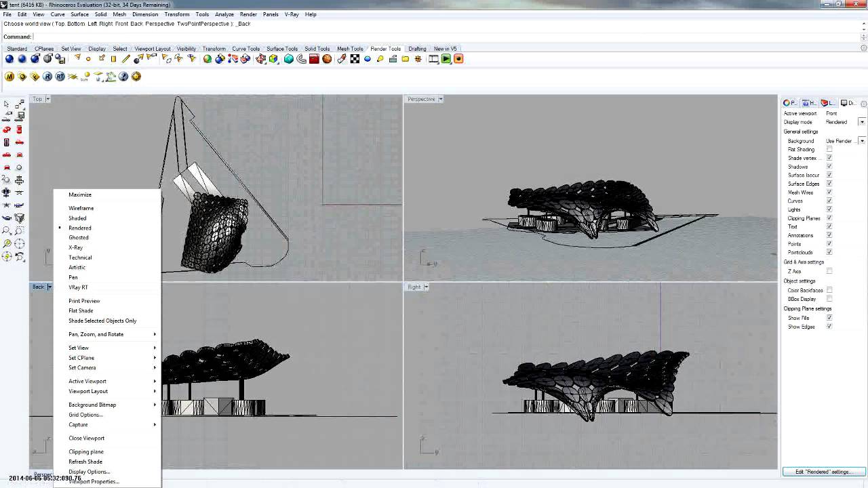
Task: Choose Wireframe from the context menu
Action: tap(81, 208)
